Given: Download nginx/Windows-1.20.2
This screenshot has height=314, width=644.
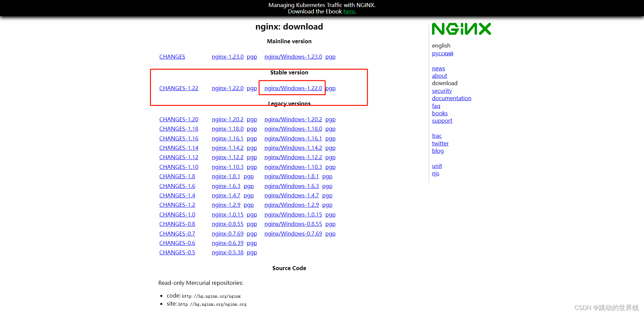Looking at the screenshot, I should pyautogui.click(x=293, y=119).
